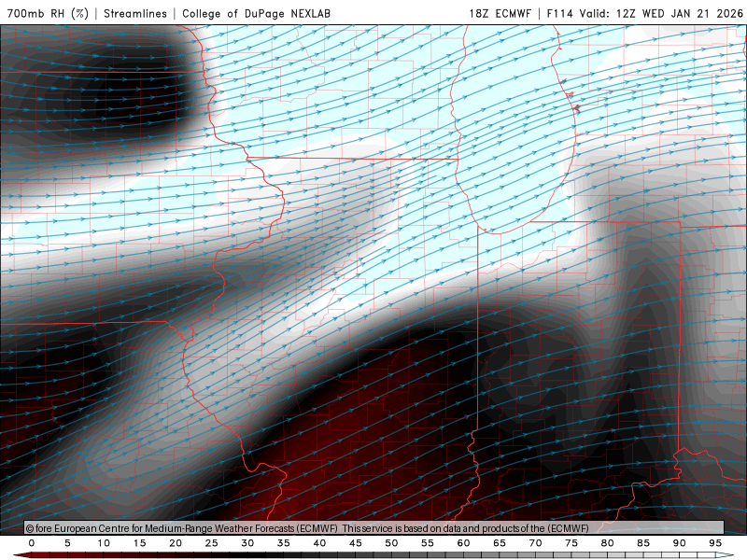Screen dimensions: 747x560
Task: Click the "40" legend value
Action: click(x=319, y=543)
